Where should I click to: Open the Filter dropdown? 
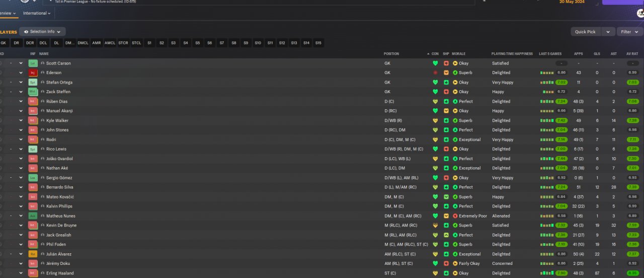pos(630,32)
